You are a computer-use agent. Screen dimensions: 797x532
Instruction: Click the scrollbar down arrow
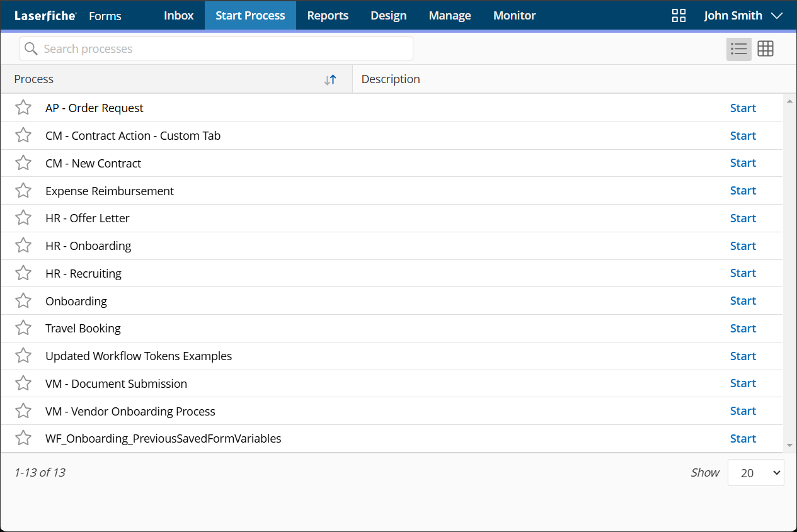(x=789, y=445)
